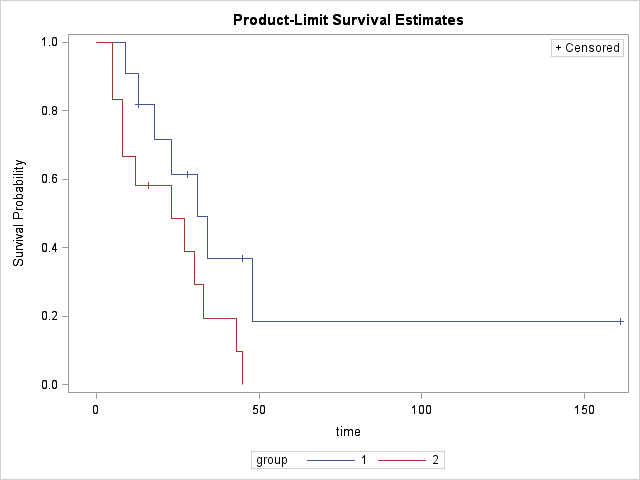The image size is (640, 480).
Task: Click blue censored marker near 0.61 survival
Action: click(187, 174)
